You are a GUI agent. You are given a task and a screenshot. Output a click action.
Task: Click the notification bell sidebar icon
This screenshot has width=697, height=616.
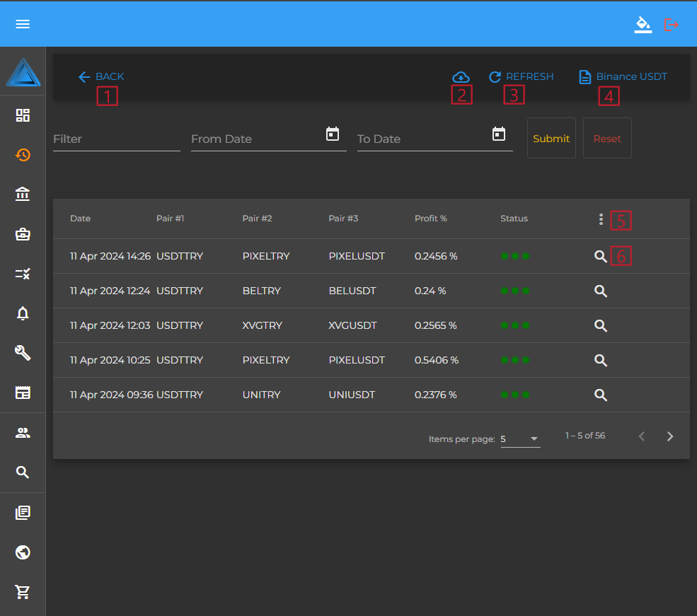click(23, 313)
